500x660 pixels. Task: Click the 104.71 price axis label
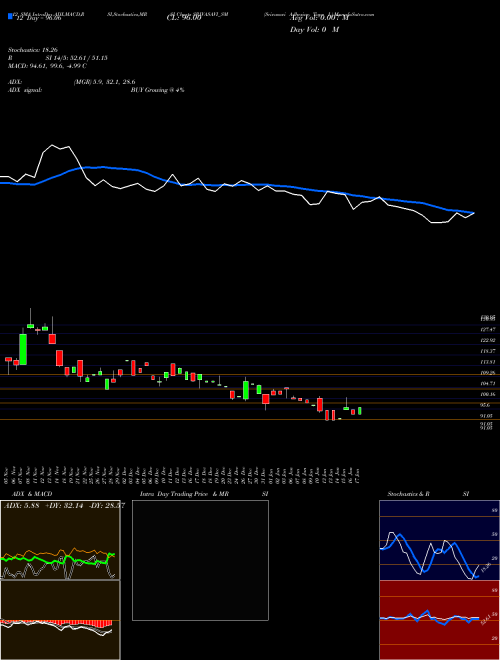coord(488,383)
